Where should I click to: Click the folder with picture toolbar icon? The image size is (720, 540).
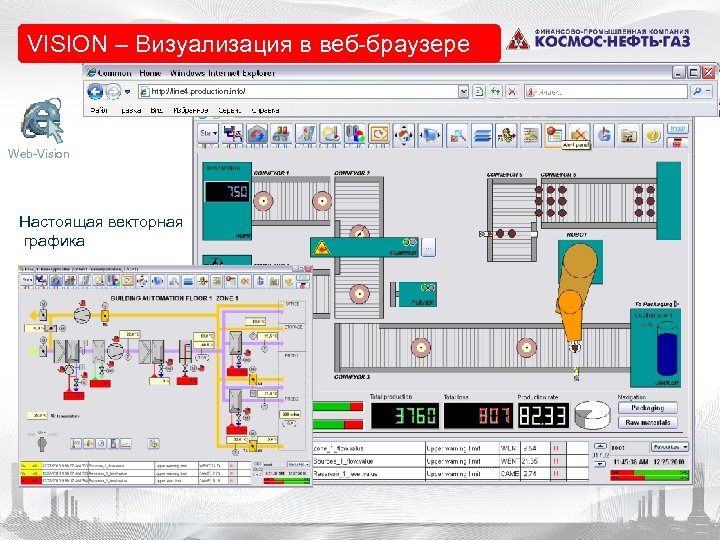pyautogui.click(x=628, y=135)
